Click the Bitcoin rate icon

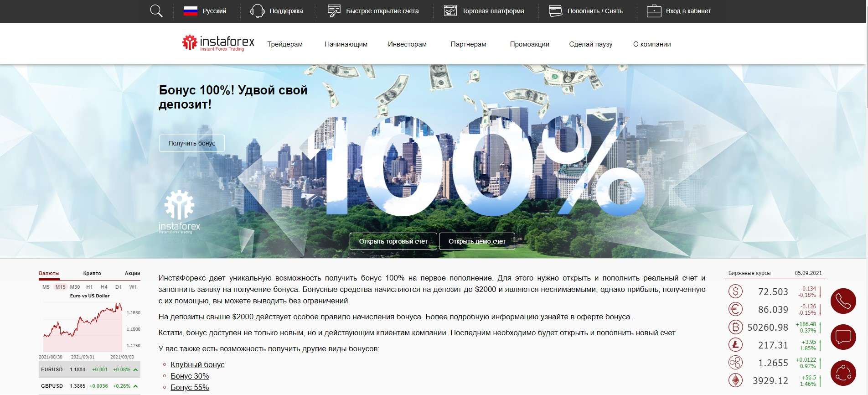point(735,327)
